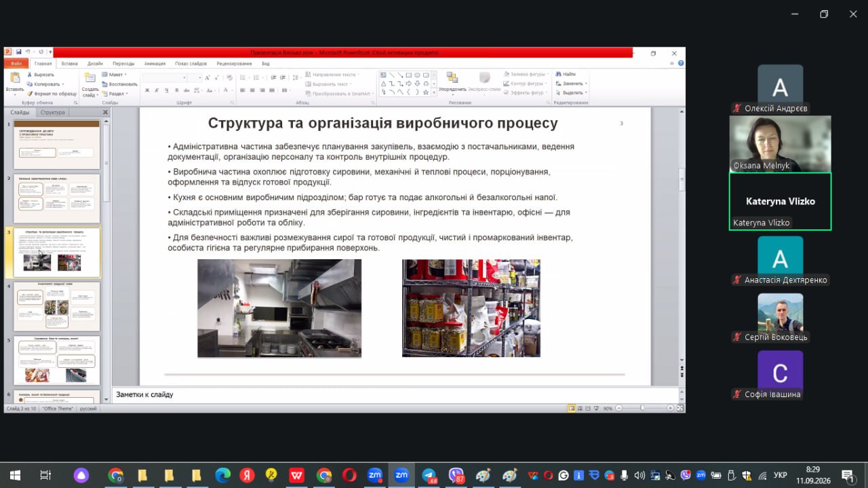Toggle bold text formatting
This screenshot has height=488, width=868.
point(146,90)
